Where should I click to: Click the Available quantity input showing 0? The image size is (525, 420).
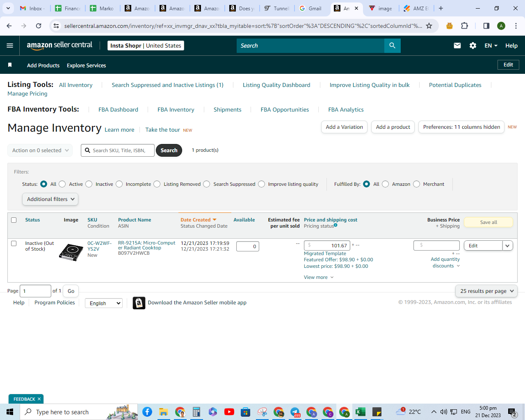(248, 247)
